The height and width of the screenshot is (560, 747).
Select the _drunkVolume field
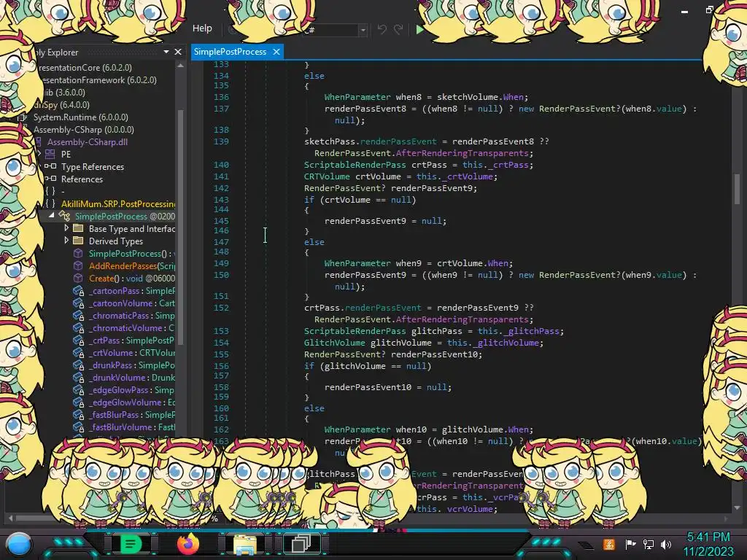pyautogui.click(x=132, y=377)
